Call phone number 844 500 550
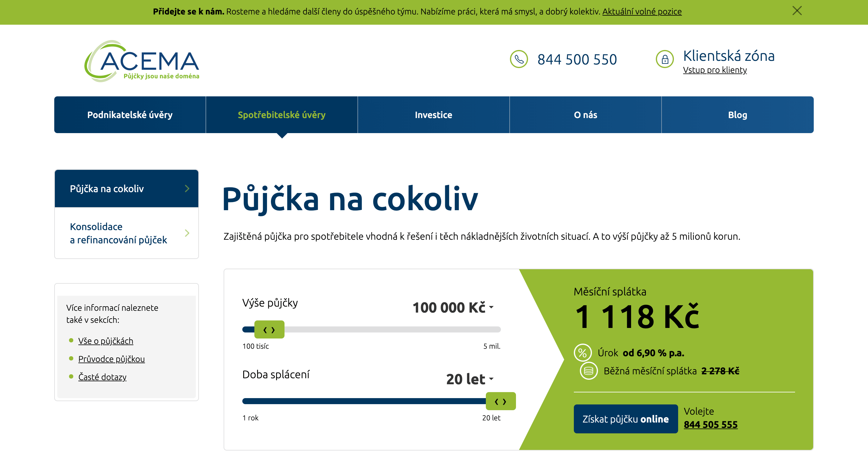This screenshot has height=474, width=868. point(577,60)
